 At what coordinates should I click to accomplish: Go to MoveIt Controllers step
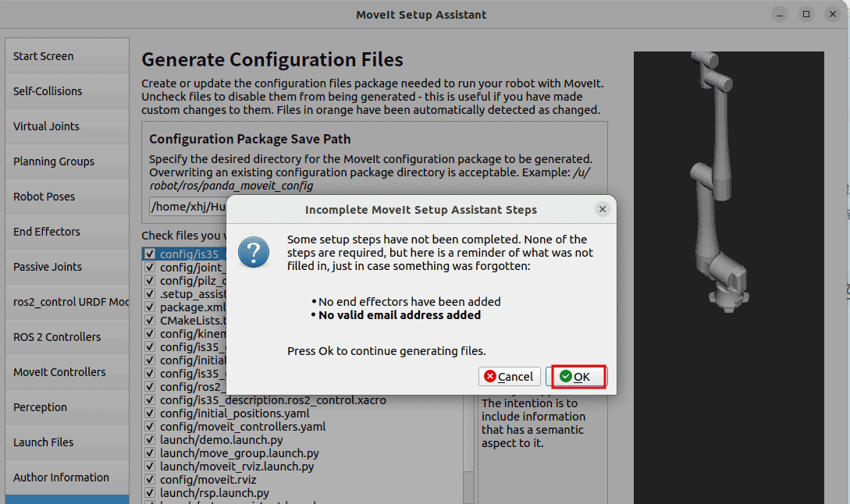tap(67, 372)
